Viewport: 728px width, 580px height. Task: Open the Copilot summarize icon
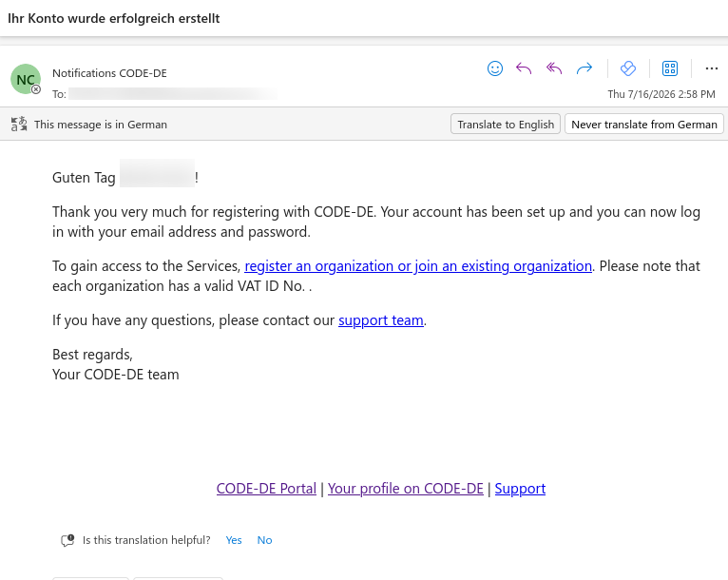[627, 68]
